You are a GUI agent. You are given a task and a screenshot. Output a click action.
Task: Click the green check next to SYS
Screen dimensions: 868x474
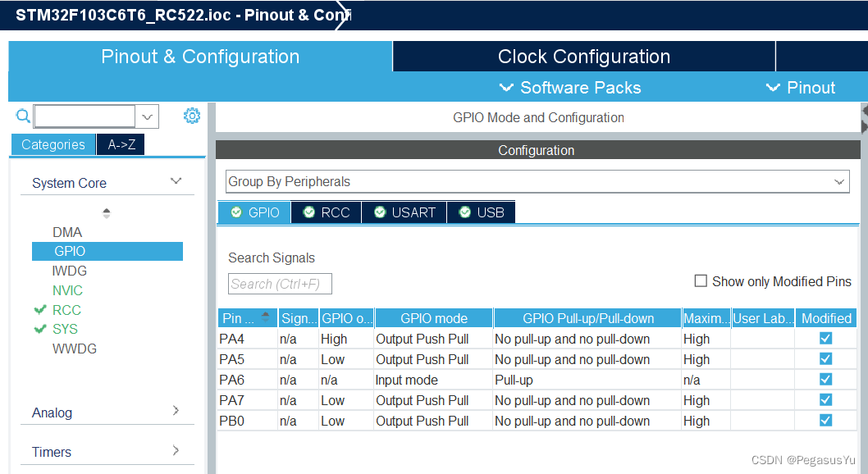[x=40, y=329]
